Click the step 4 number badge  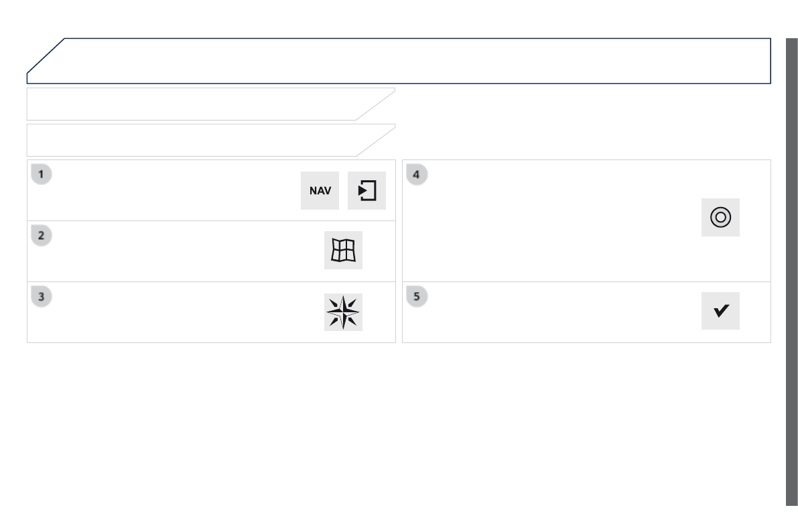(417, 174)
